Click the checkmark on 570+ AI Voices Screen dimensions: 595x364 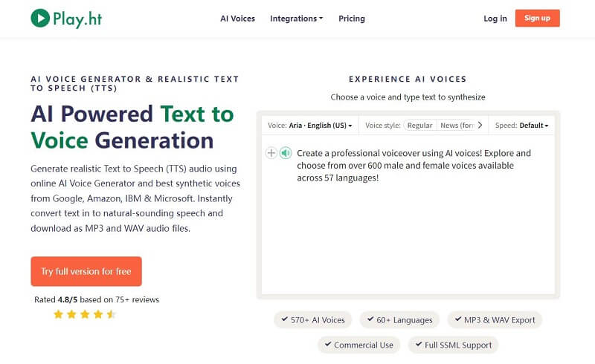coord(284,319)
